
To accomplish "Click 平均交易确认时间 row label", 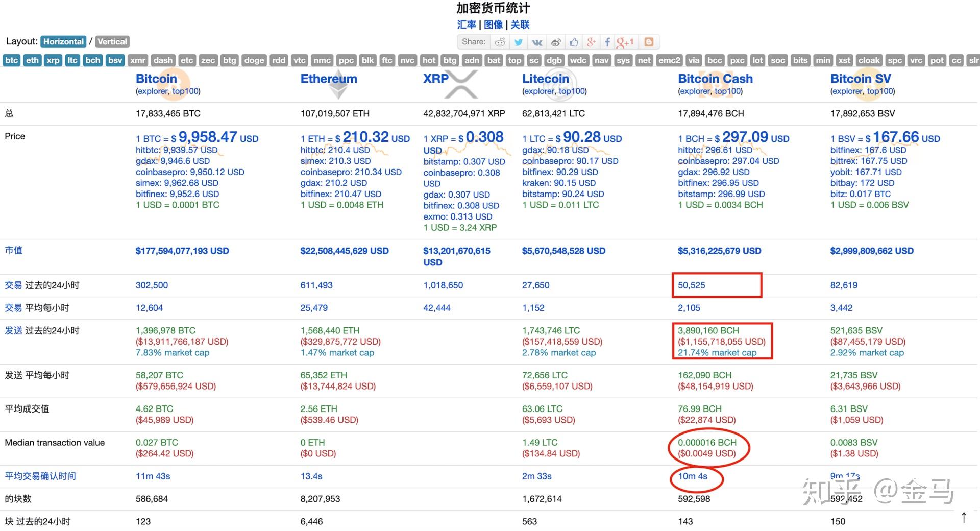I will point(40,476).
